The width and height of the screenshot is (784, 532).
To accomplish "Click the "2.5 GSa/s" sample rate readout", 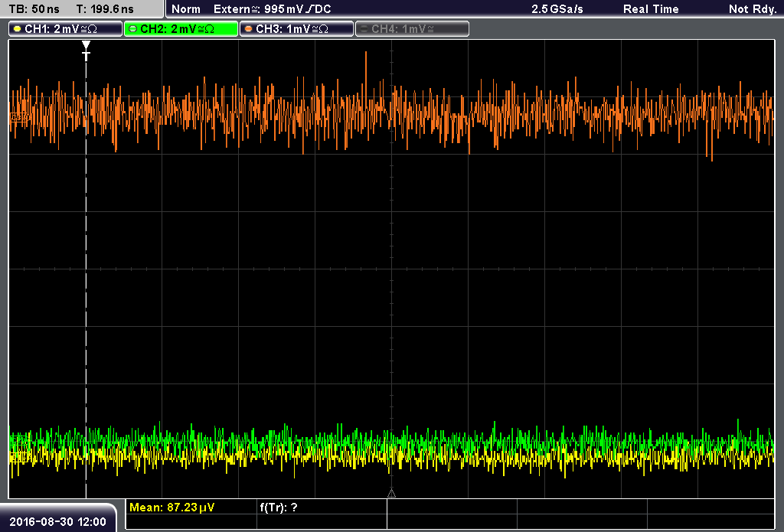I will pyautogui.click(x=557, y=9).
